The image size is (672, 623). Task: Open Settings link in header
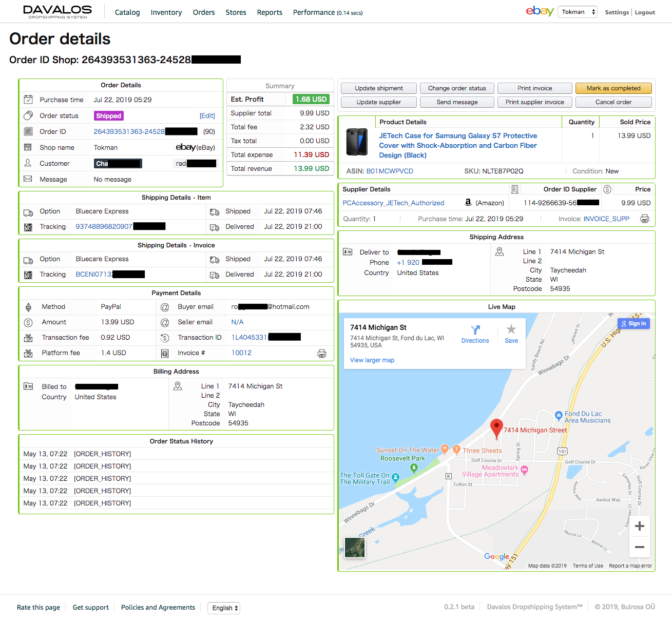click(617, 12)
